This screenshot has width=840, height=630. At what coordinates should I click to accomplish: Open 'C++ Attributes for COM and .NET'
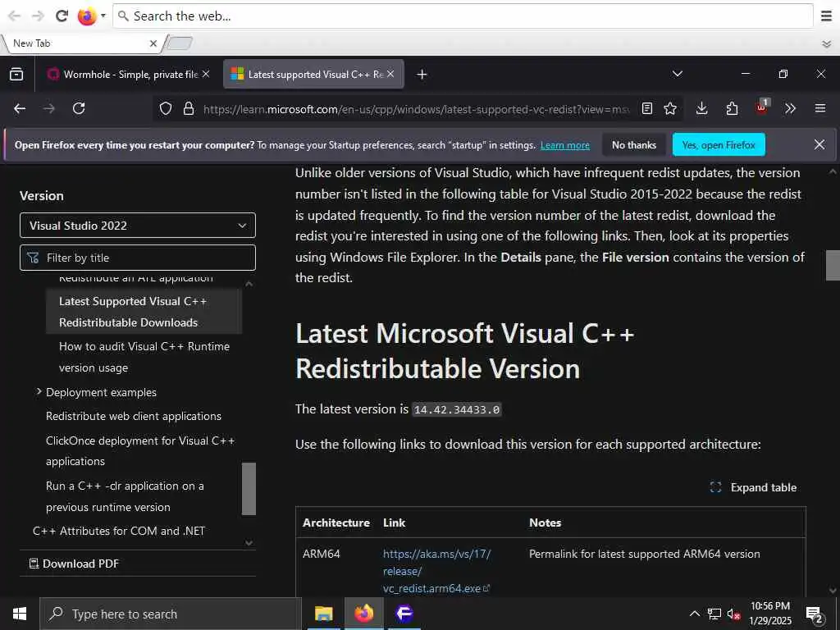click(x=119, y=531)
